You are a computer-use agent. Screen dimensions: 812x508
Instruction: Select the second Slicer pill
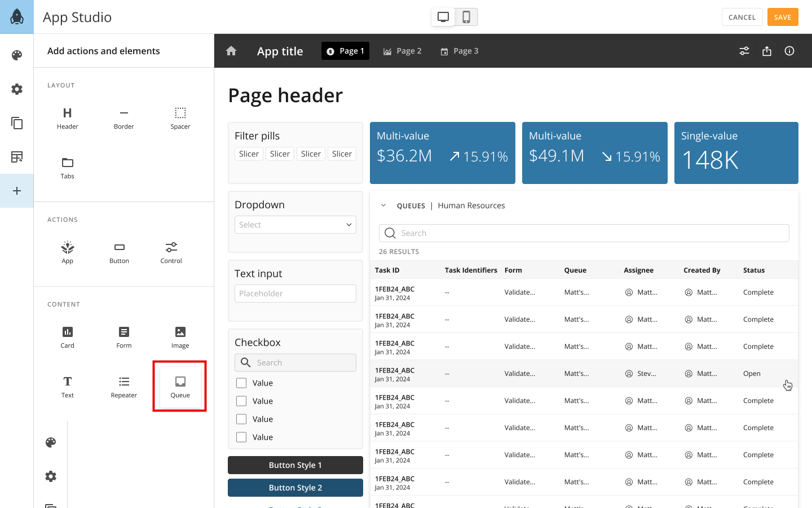point(280,154)
